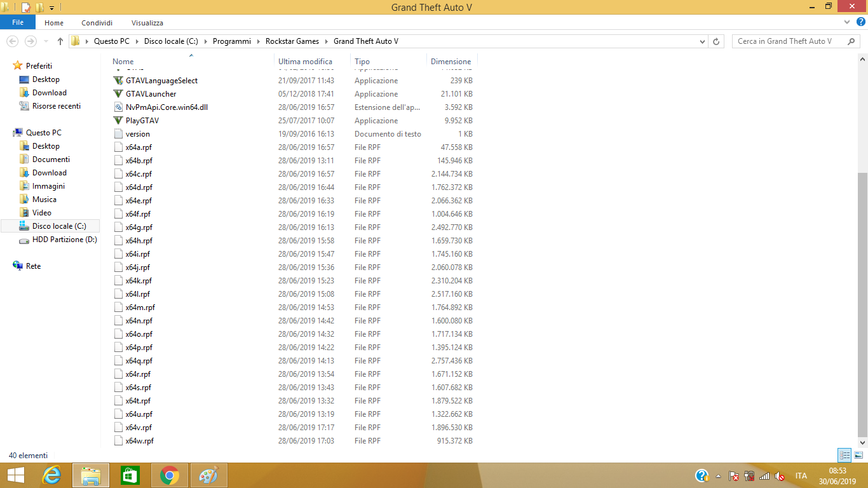Click the network signal tray icon
The image size is (868, 488).
point(764,476)
